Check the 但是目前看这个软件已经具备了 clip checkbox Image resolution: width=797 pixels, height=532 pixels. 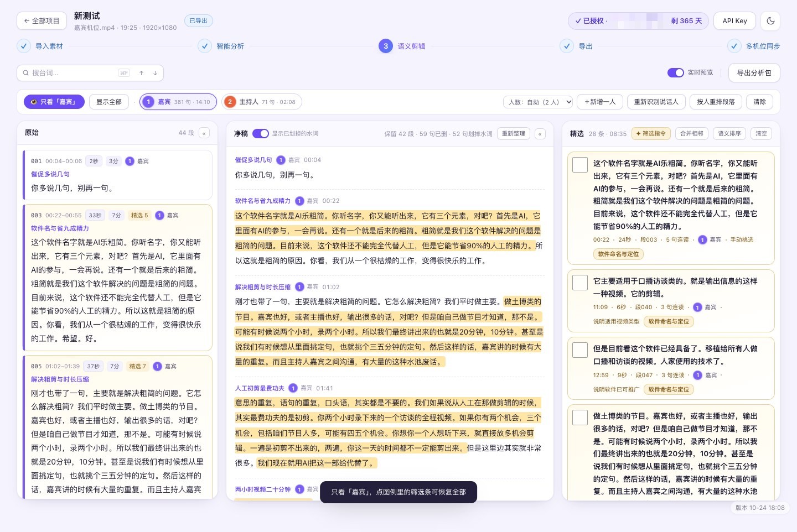580,350
